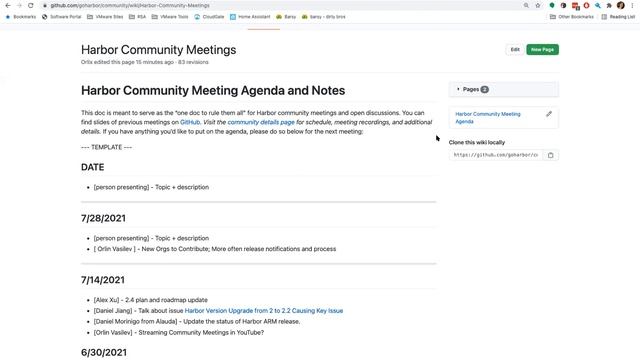Reload the page with refresh icon
640x360 pixels.
click(31, 5)
